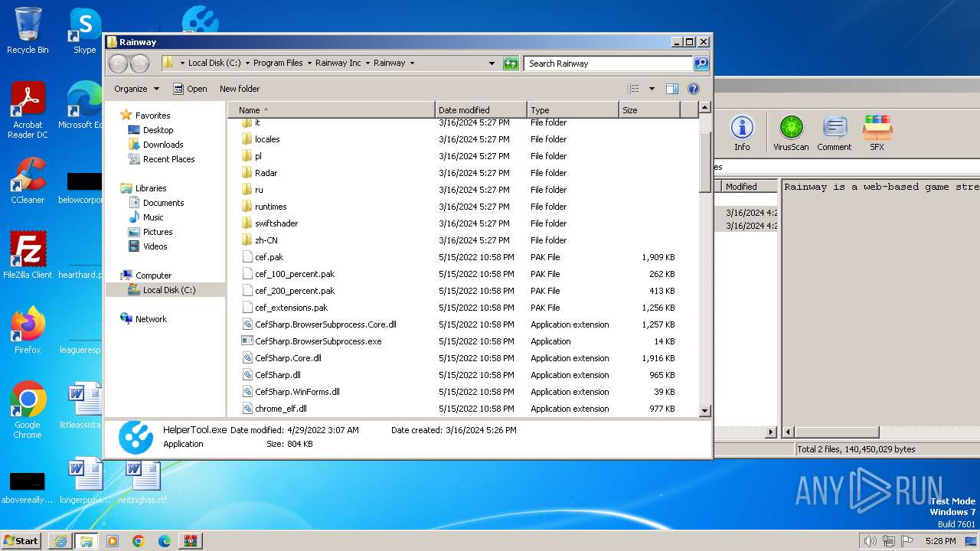
Task: Open the littleassista Word document icon
Action: coord(83,405)
